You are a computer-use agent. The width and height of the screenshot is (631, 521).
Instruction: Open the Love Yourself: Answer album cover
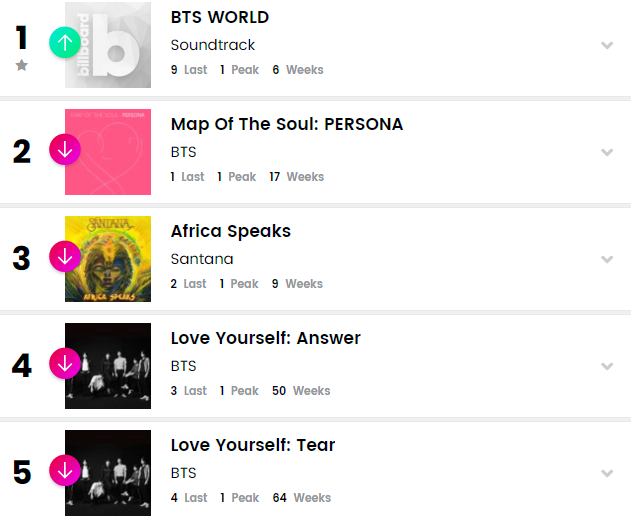[x=108, y=366]
